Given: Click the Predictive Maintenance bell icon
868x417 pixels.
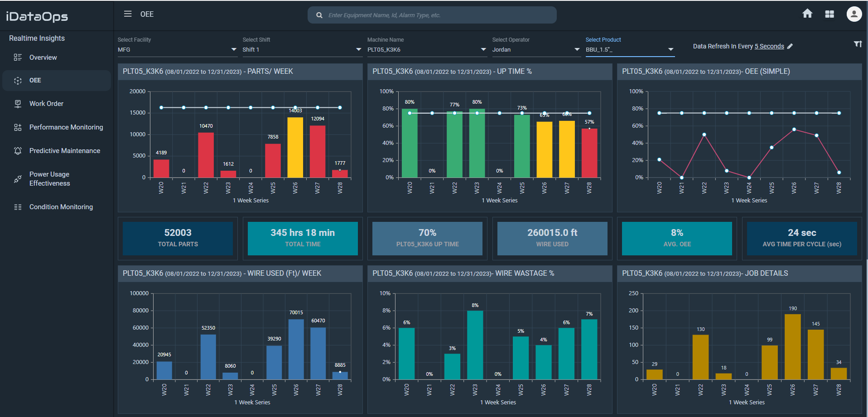Looking at the screenshot, I should [x=18, y=151].
